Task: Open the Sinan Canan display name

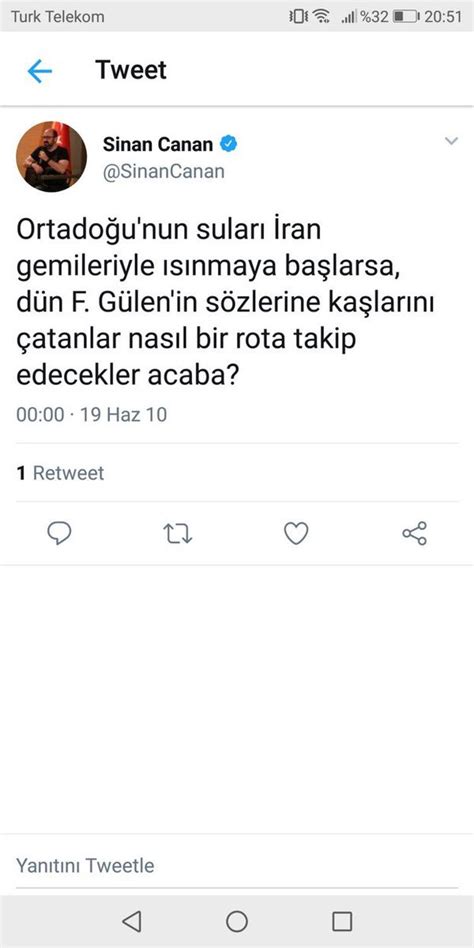Action: pos(158,144)
